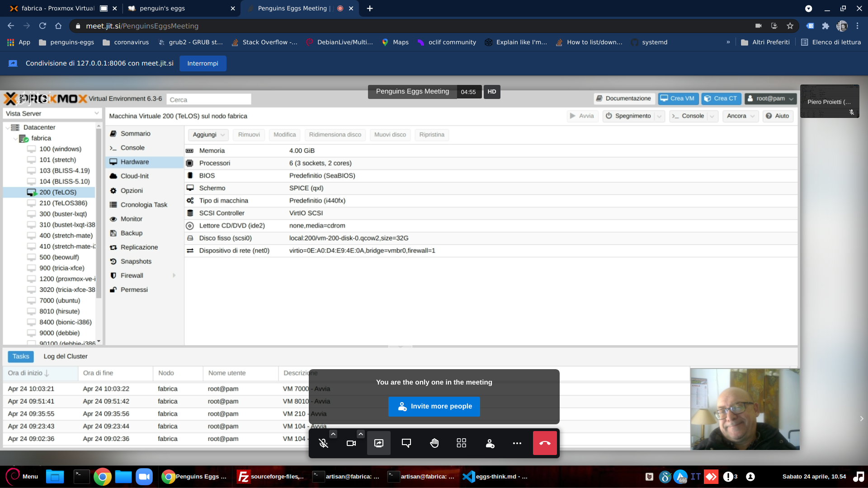This screenshot has width=868, height=488.
Task: Open Backup in VM side menu
Action: pos(132,233)
